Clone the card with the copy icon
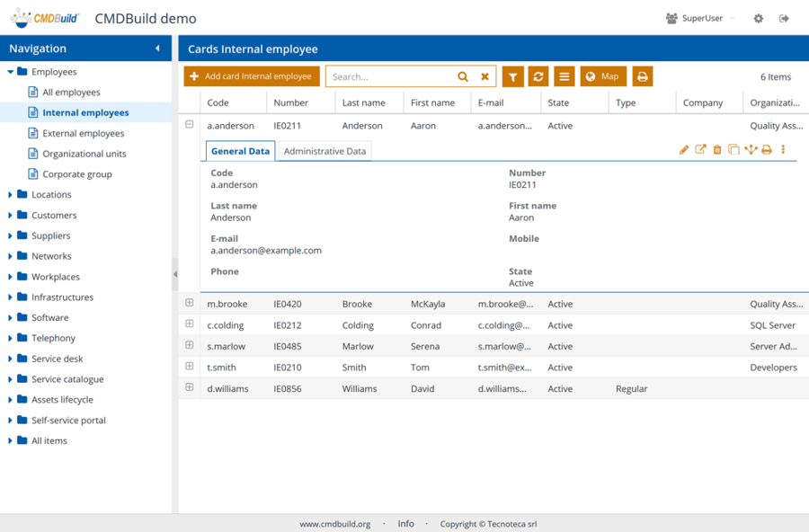The height and width of the screenshot is (532, 809). (733, 150)
